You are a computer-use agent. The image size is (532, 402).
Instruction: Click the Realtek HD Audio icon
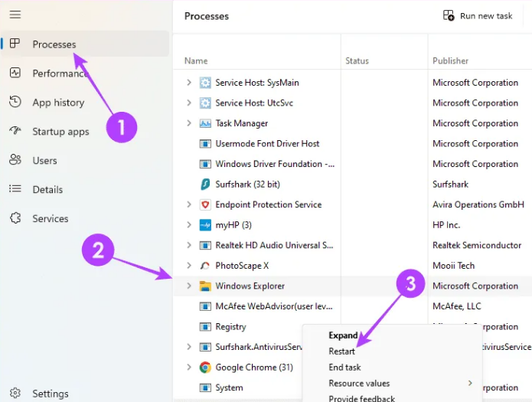coord(205,245)
